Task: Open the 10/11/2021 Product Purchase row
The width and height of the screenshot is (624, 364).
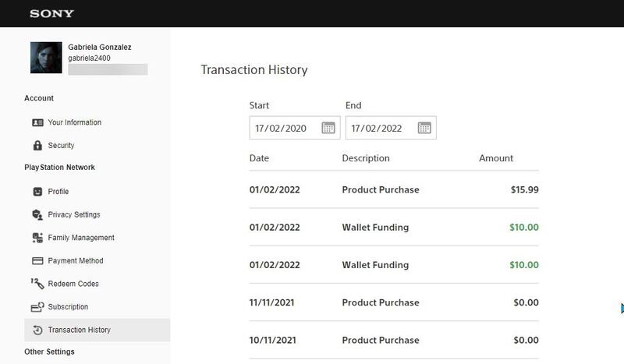Action: 393,340
